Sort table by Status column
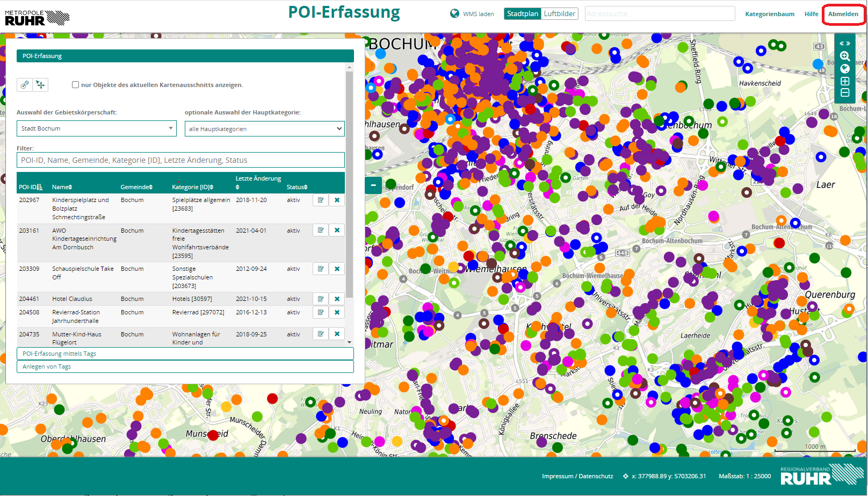Image resolution: width=868 pixels, height=496 pixels. 297,187
